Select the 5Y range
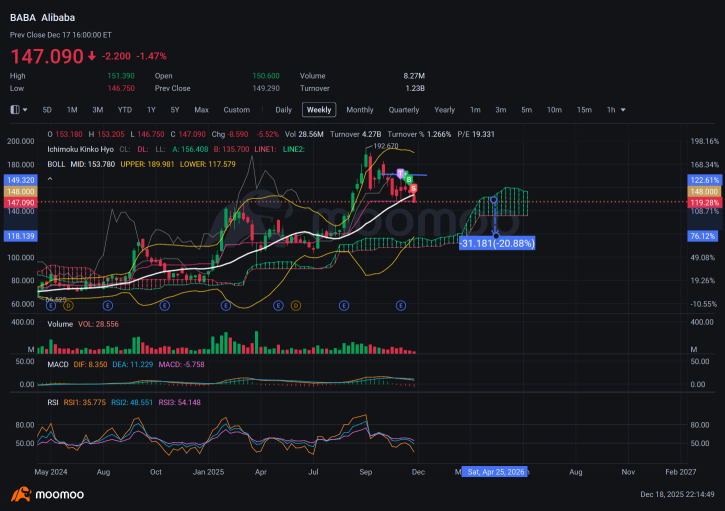 click(175, 110)
